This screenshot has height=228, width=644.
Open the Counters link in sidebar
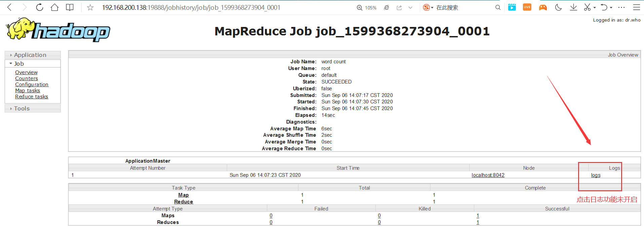click(x=27, y=78)
